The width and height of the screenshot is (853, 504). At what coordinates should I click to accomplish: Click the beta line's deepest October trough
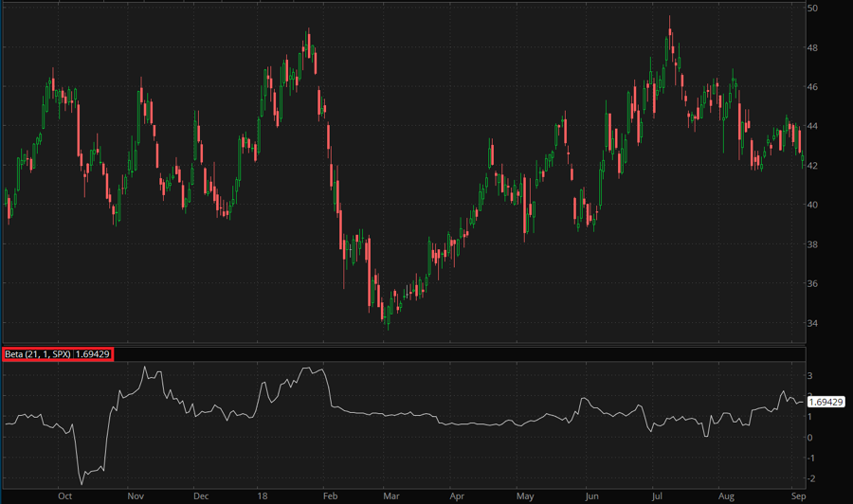pyautogui.click(x=82, y=483)
